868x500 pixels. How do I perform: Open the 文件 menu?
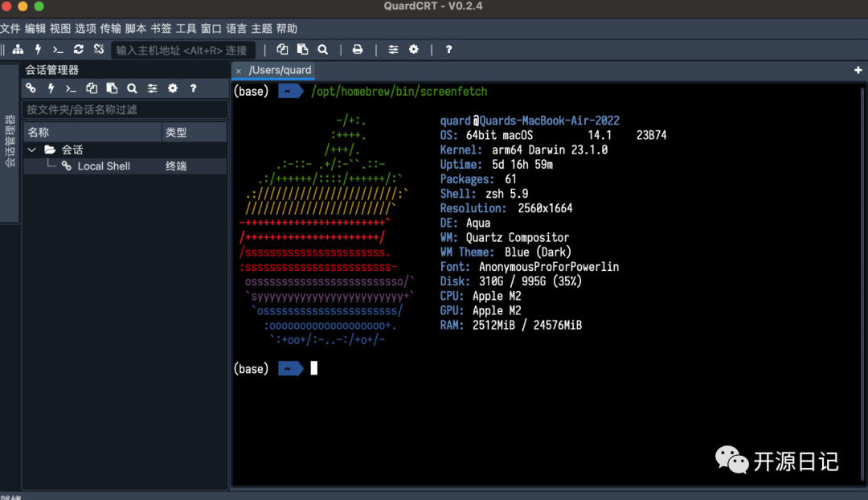click(10, 29)
